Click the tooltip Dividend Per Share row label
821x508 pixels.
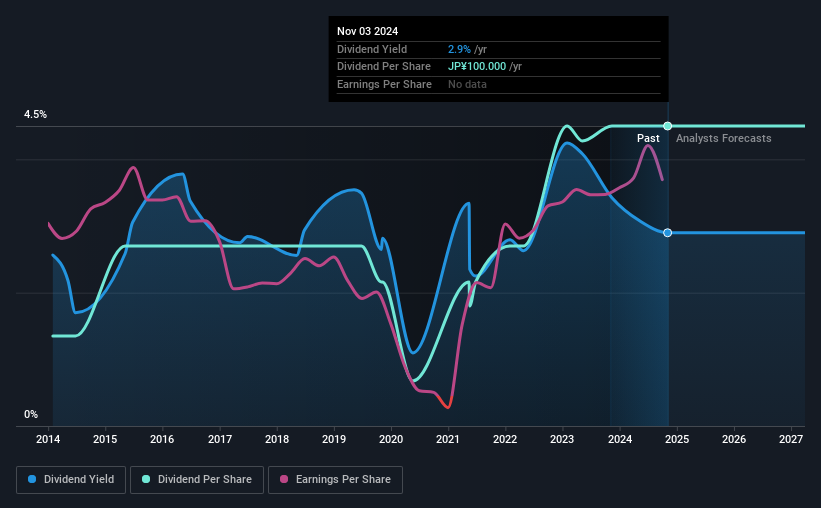(x=384, y=67)
